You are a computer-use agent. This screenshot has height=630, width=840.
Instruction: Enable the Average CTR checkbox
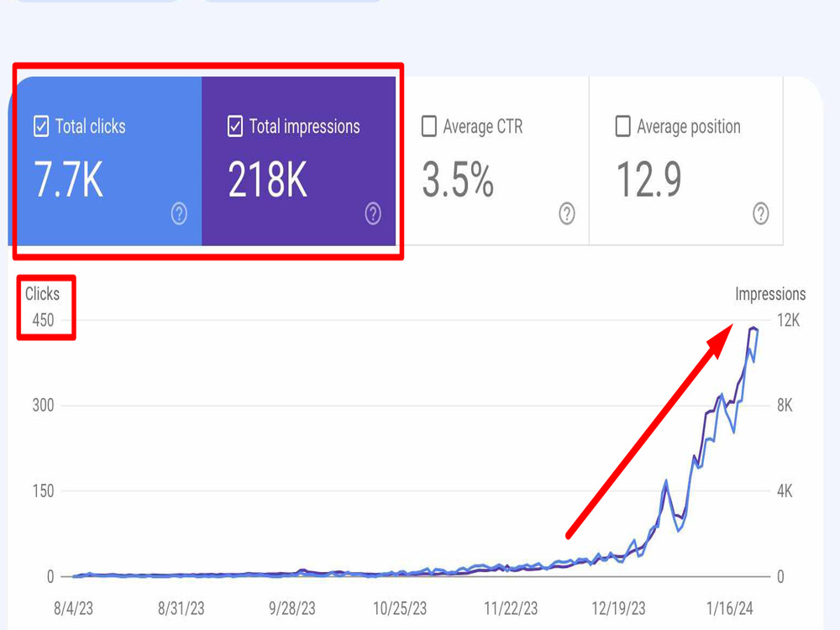(x=429, y=127)
